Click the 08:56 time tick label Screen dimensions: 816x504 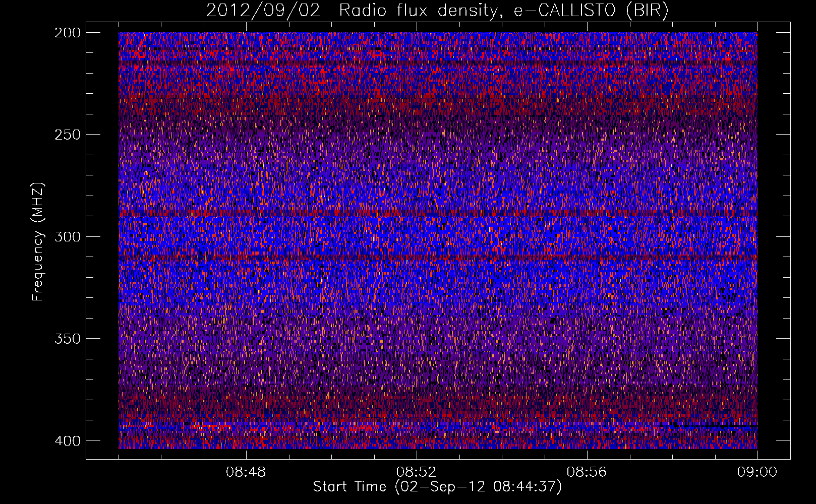coord(587,472)
